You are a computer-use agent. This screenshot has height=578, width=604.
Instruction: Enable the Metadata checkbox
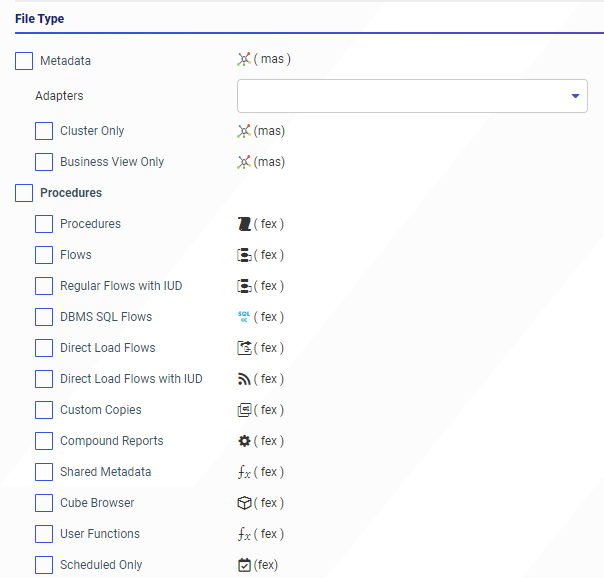point(25,61)
